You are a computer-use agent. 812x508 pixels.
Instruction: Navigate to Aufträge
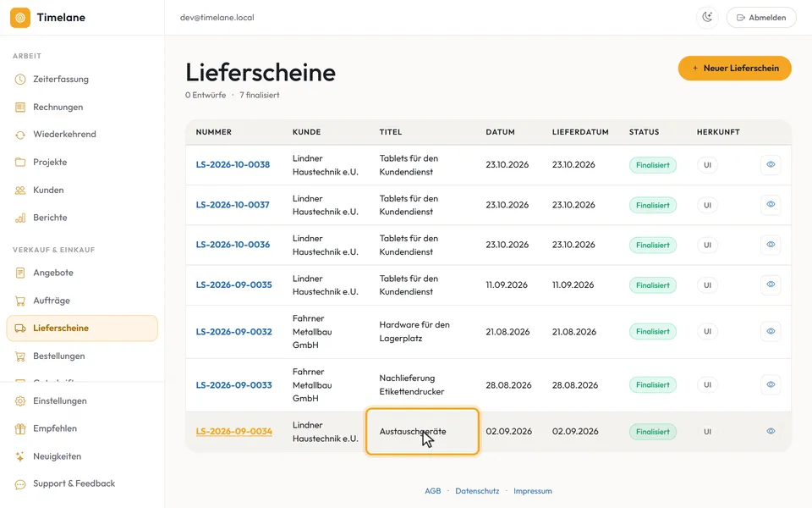click(x=82, y=301)
